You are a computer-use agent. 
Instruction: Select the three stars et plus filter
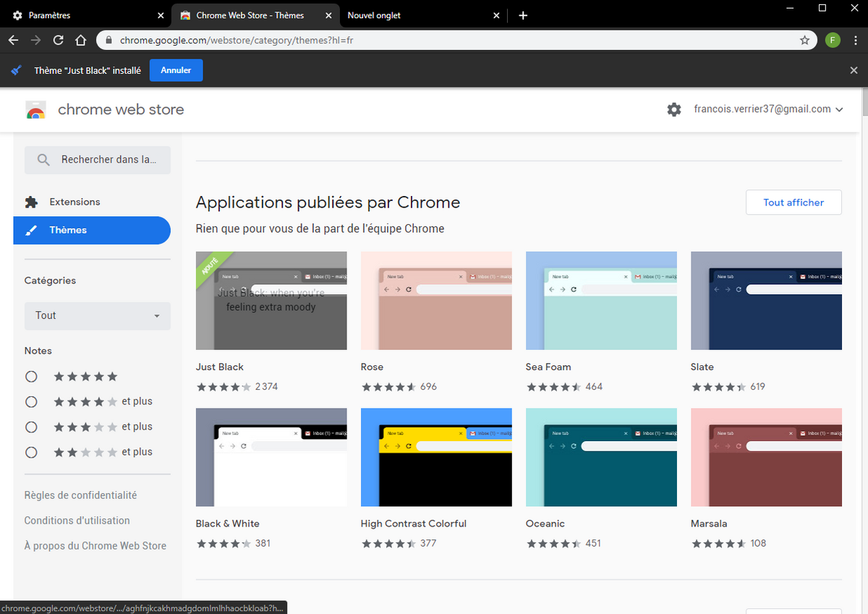point(31,427)
